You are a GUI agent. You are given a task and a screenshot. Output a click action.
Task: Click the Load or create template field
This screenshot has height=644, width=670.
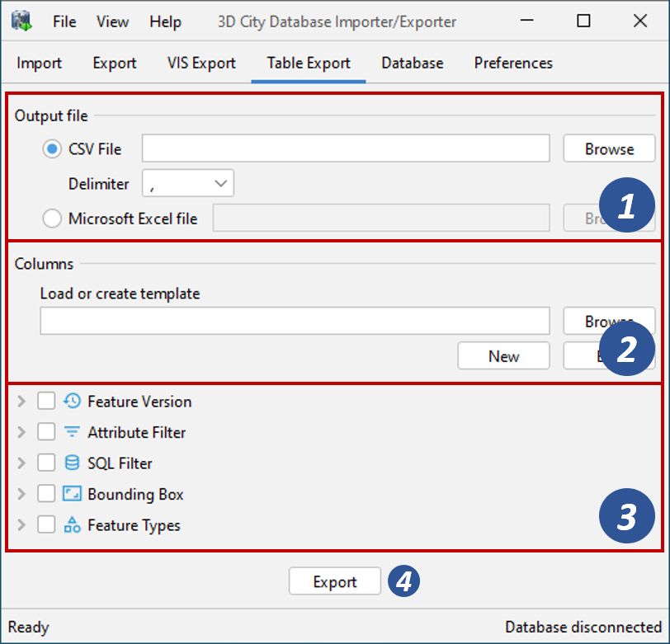pyautogui.click(x=295, y=321)
